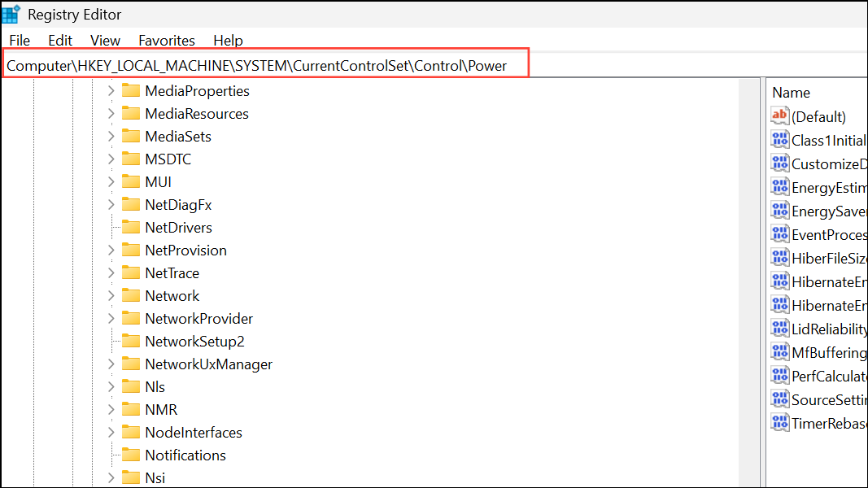This screenshot has height=488, width=868.
Task: Expand the NetDiagFx key
Action: click(111, 205)
